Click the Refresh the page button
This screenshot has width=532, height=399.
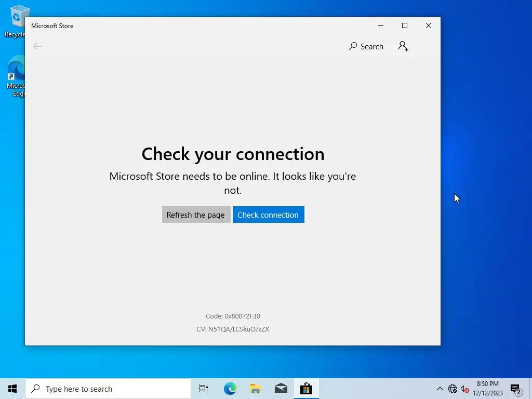coord(196,215)
